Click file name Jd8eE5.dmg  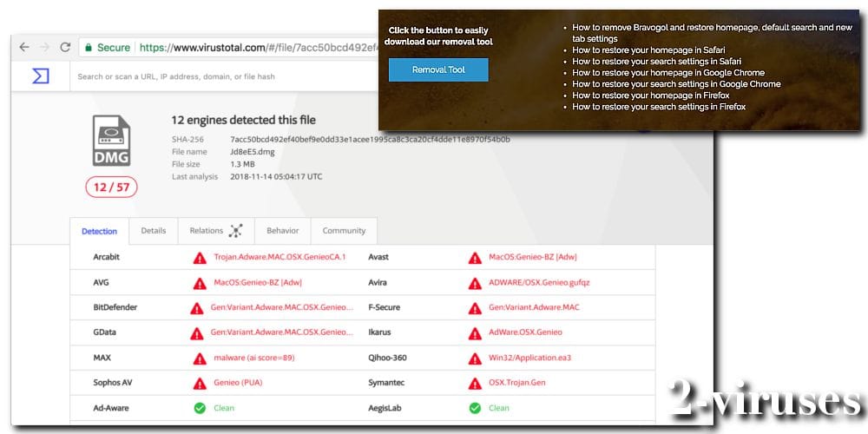(x=253, y=152)
